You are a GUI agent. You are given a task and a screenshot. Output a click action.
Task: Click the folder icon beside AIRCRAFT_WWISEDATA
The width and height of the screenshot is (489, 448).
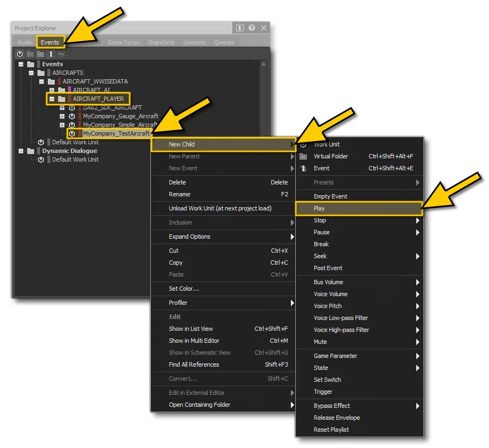point(51,82)
